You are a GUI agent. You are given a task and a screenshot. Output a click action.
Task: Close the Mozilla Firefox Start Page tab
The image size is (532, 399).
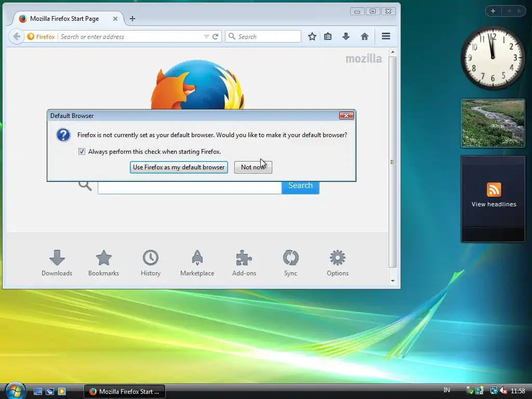[x=115, y=19]
